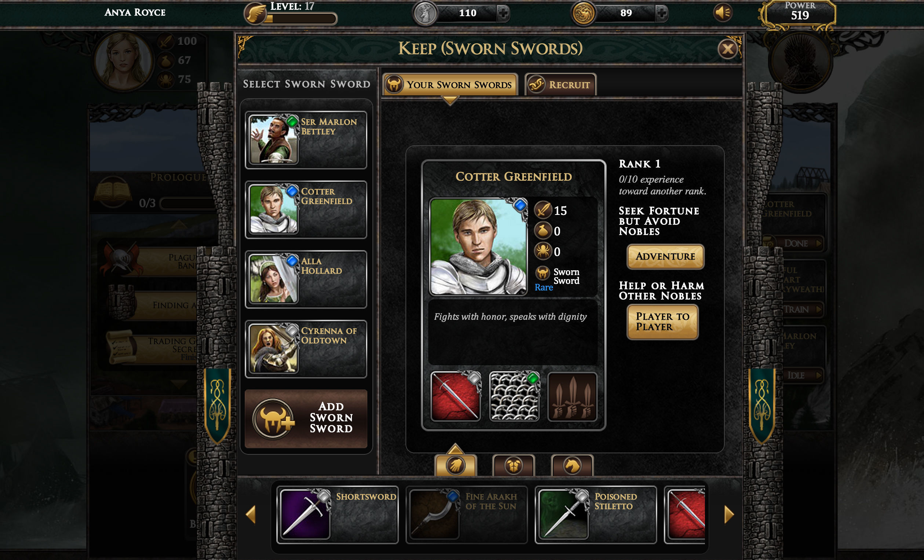
Task: Switch to Your Sworn Swords tab
Action: click(x=450, y=84)
